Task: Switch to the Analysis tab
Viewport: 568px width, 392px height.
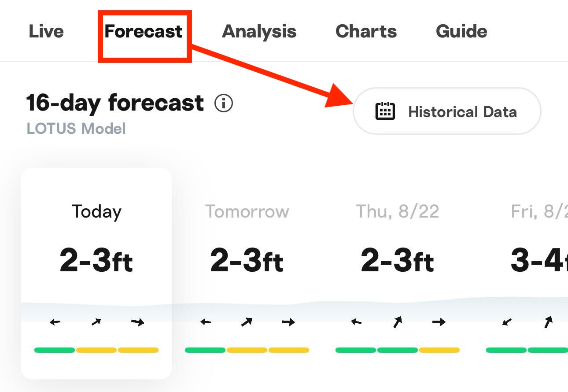Action: coord(259,31)
